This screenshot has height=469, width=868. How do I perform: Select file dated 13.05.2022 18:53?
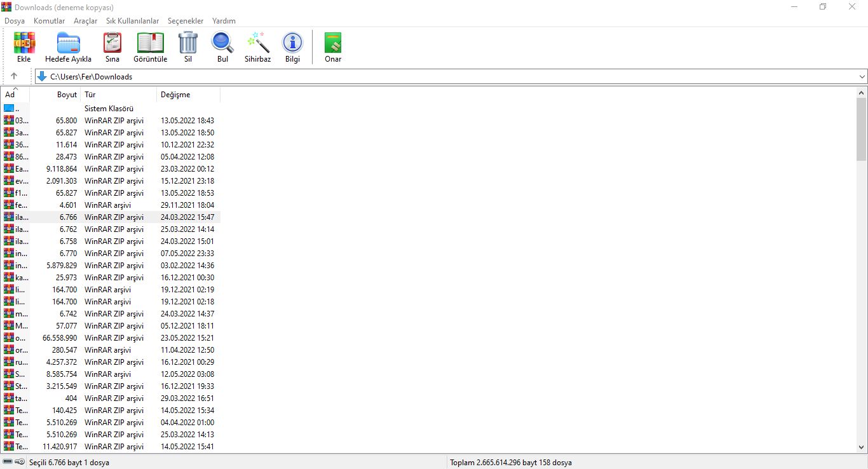click(111, 193)
